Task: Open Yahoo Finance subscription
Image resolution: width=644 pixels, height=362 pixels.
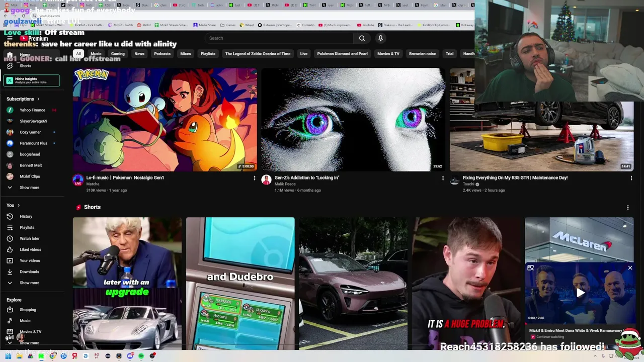Action: pos(32,110)
